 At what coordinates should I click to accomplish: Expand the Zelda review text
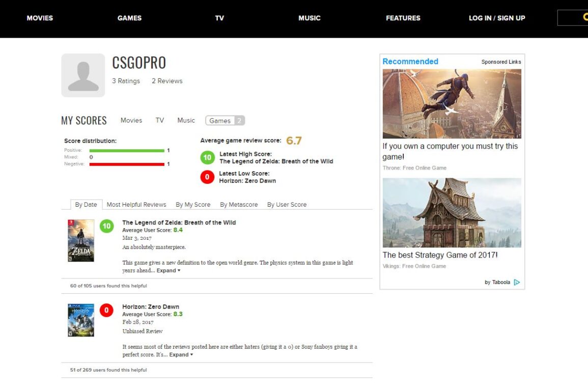[x=169, y=270]
